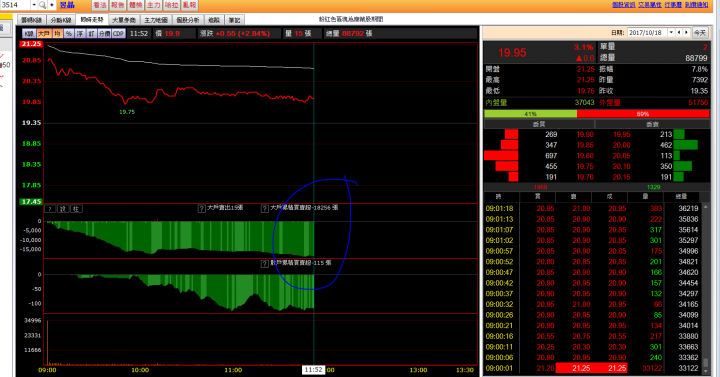This screenshot has height=377, width=720.
Task: Open the 筆記 tab
Action: (234, 20)
